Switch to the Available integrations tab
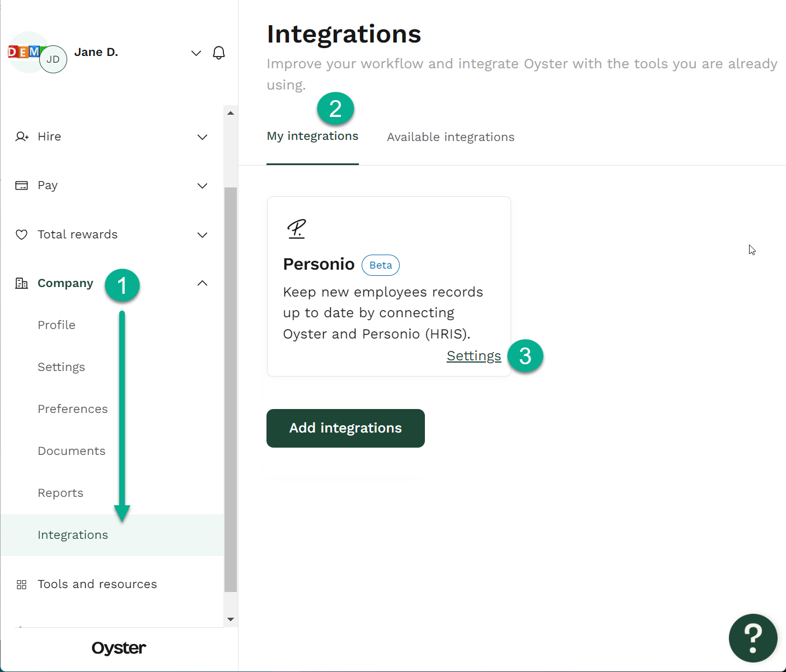Screen dimensions: 786x672 (x=450, y=137)
